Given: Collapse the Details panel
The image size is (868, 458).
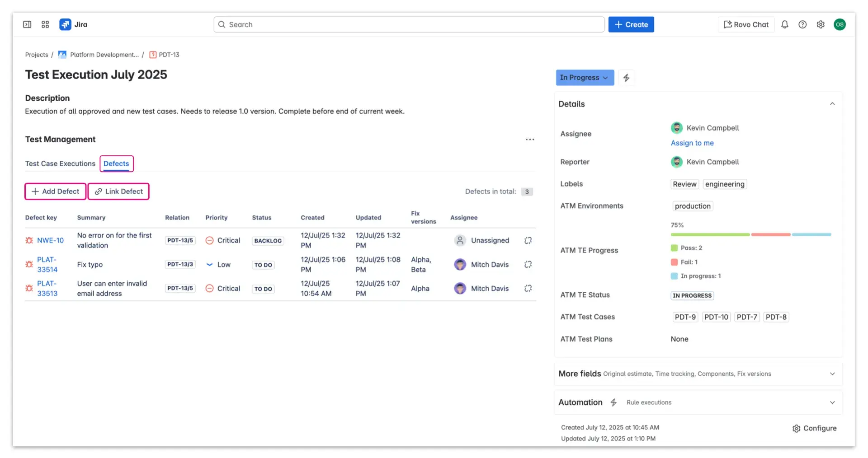Looking at the screenshot, I should 833,103.
